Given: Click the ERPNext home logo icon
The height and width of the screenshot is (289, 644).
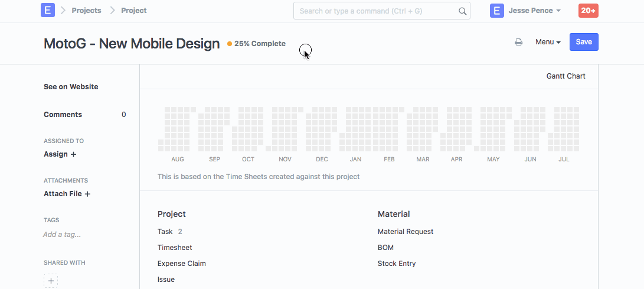Looking at the screenshot, I should coord(48,11).
